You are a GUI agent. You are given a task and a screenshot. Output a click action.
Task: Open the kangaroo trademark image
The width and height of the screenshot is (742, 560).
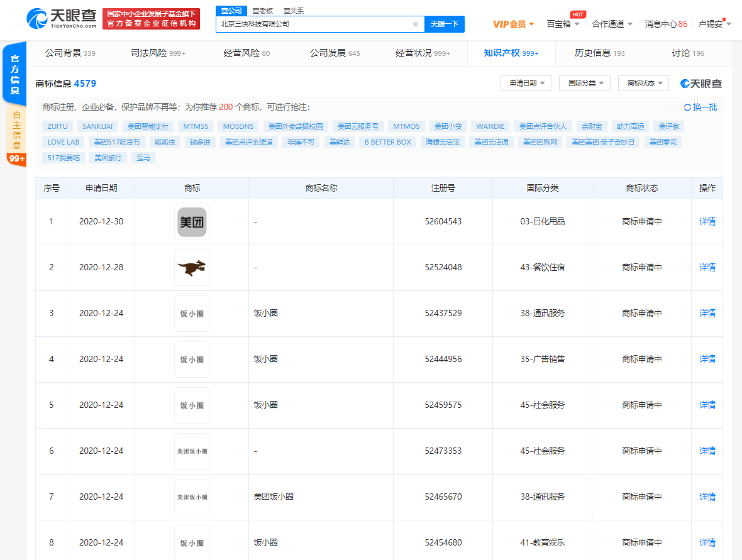[192, 268]
